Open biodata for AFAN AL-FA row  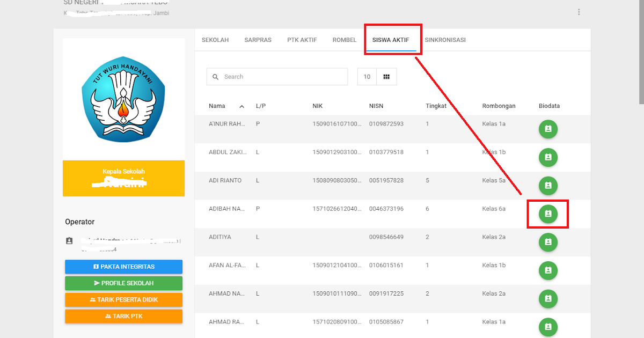tap(548, 270)
